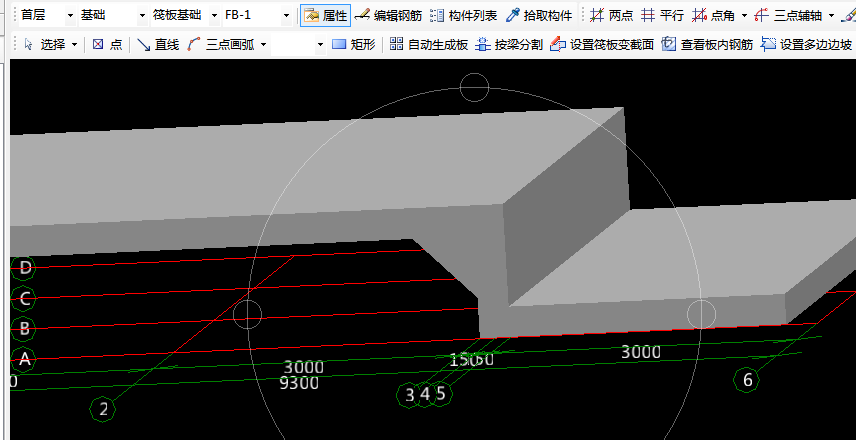Click axis label C bubble
Screen dimensions: 856x440
[23, 298]
